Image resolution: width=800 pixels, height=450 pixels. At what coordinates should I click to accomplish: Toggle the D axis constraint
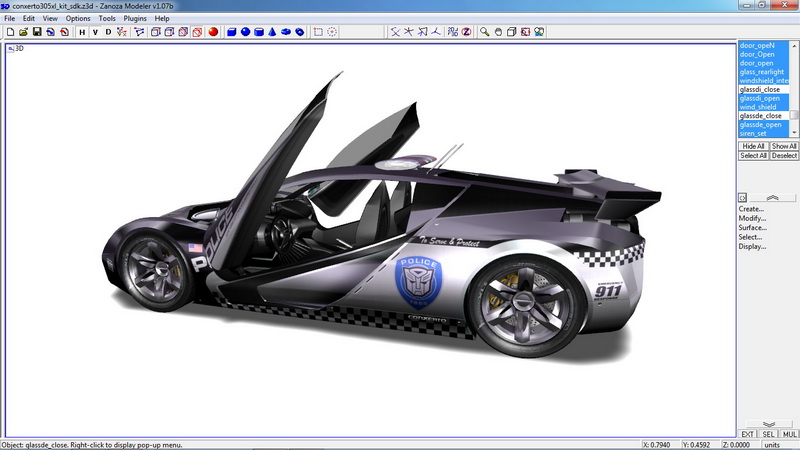(108, 32)
